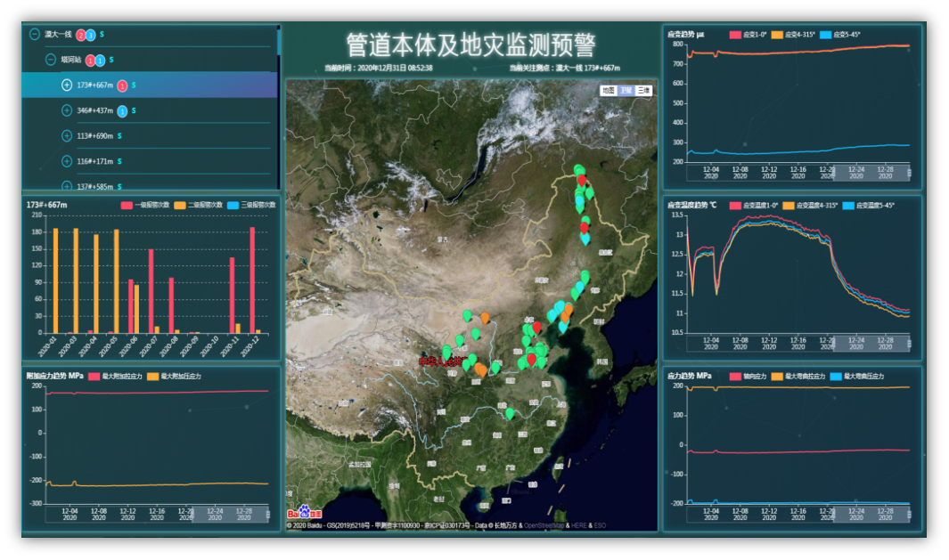
Task: Click the S status icon next to 116#+171m
Action: [x=119, y=161]
